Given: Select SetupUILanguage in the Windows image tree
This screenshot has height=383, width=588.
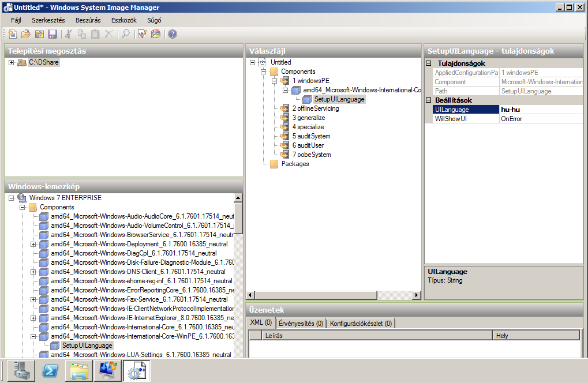Looking at the screenshot, I should click(87, 346).
